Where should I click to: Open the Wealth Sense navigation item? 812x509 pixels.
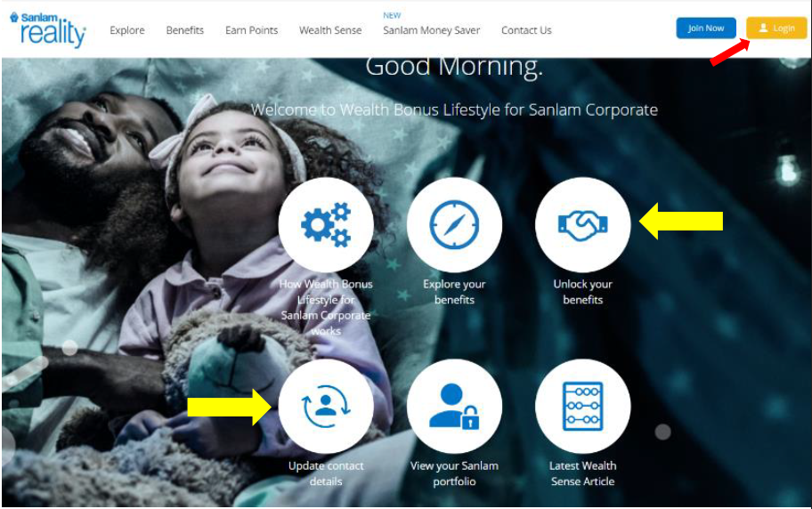click(x=330, y=30)
